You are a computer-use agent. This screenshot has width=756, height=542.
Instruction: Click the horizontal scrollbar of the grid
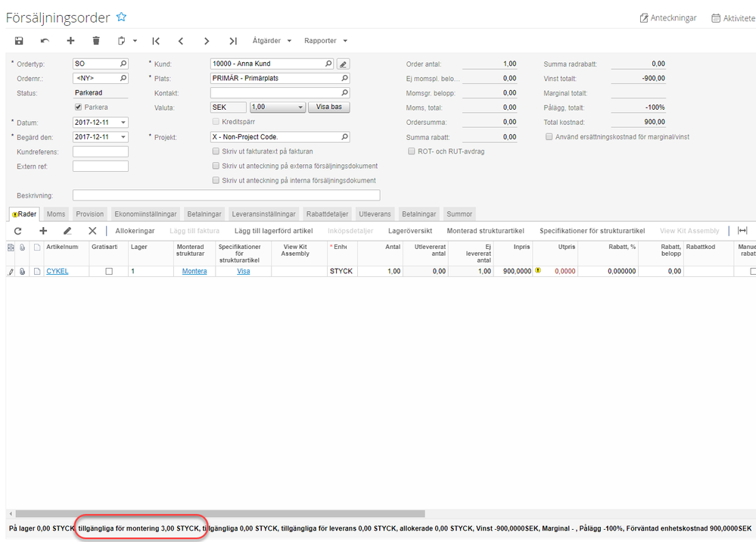click(220, 514)
